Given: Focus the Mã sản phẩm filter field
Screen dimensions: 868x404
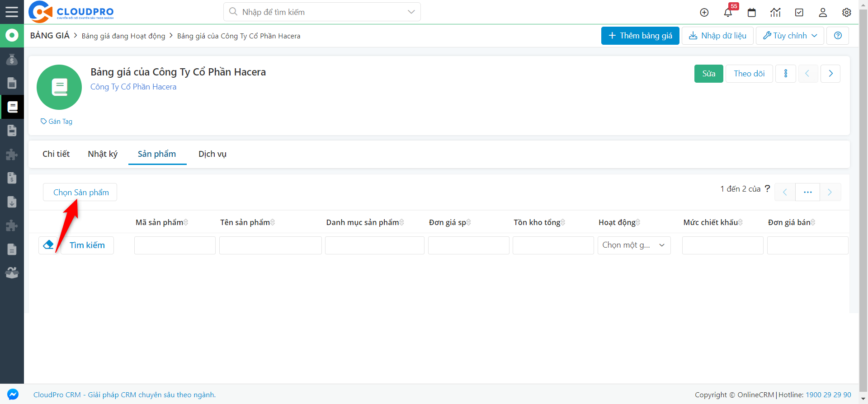Looking at the screenshot, I should 175,245.
